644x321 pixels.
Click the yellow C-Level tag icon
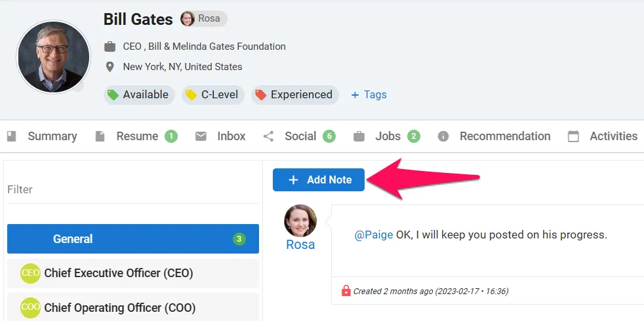click(x=191, y=95)
